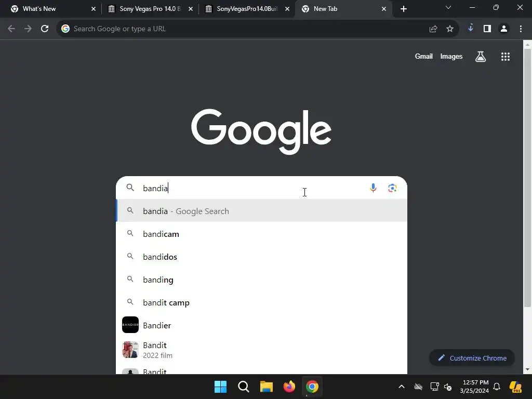Open the Google apps grid
Viewport: 532px width, 399px height.
[x=506, y=57]
